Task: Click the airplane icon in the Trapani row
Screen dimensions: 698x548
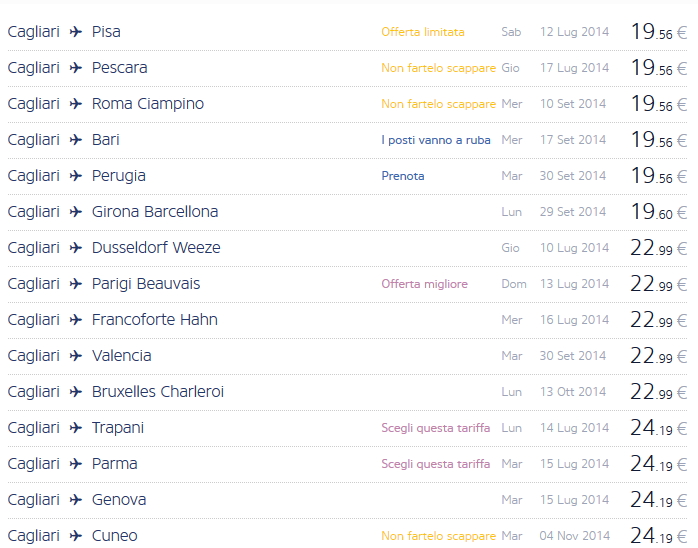Action: 76,428
